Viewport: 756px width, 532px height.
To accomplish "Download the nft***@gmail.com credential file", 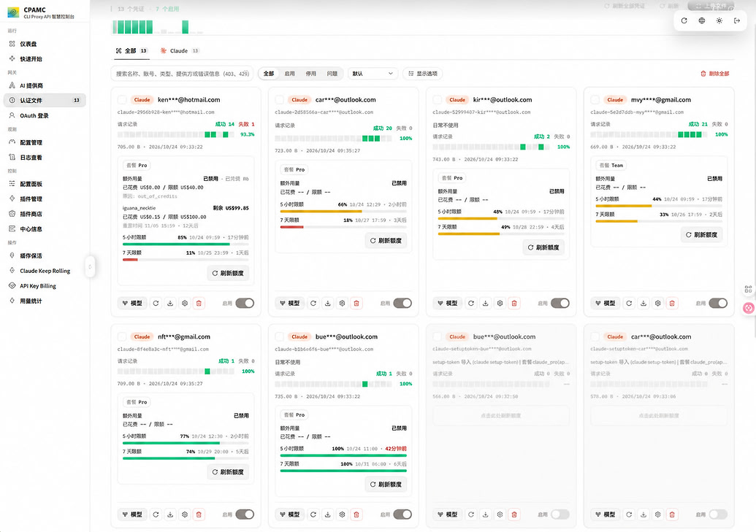I will click(x=170, y=514).
